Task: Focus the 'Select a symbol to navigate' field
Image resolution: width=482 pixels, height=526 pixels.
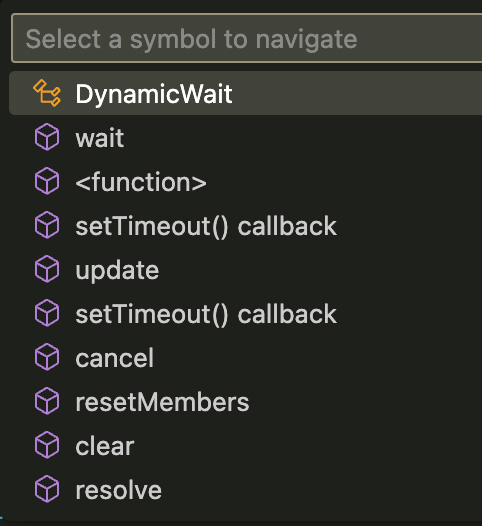Action: point(247,38)
